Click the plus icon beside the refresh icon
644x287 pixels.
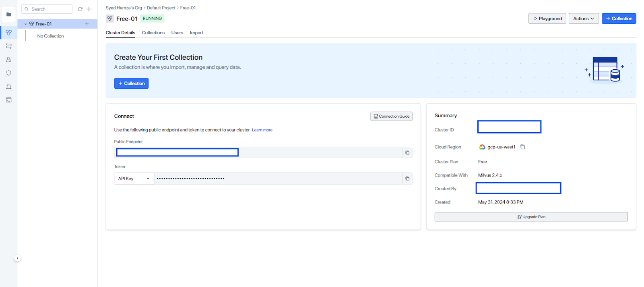(x=89, y=9)
